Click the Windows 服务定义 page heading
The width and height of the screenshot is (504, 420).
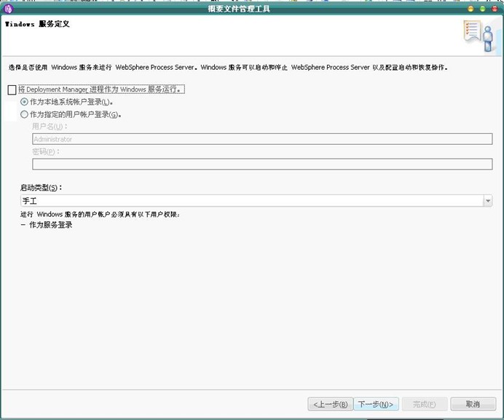pos(37,24)
